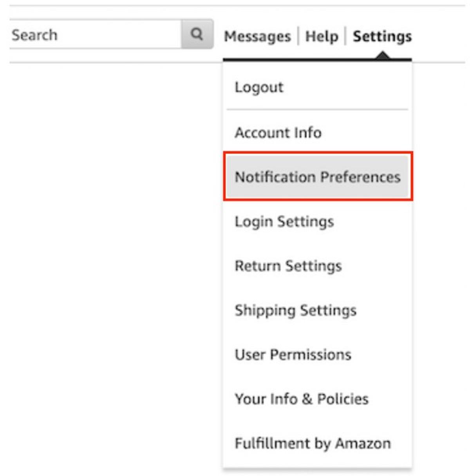The image size is (470, 476).
Task: Click the Messages link in the header
Action: pos(257,36)
